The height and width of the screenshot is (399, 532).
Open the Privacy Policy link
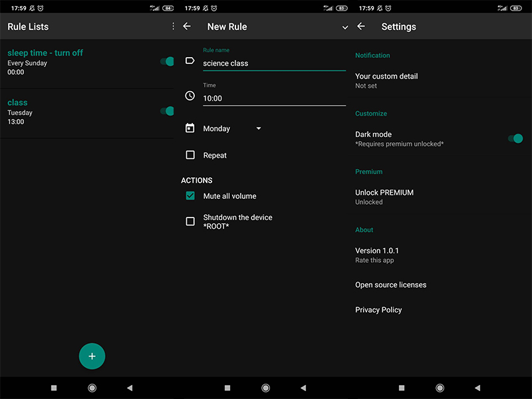378,310
